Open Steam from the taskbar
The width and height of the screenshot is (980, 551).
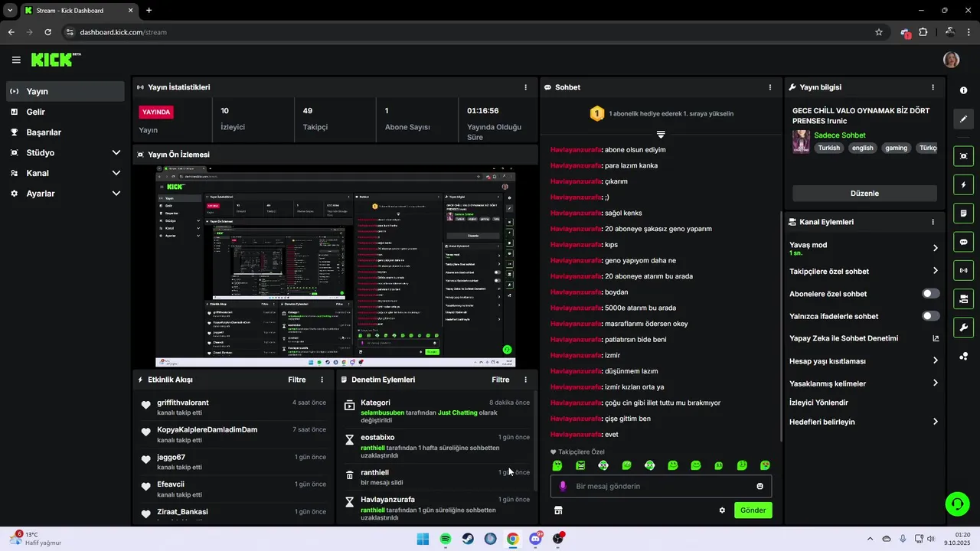click(x=468, y=539)
